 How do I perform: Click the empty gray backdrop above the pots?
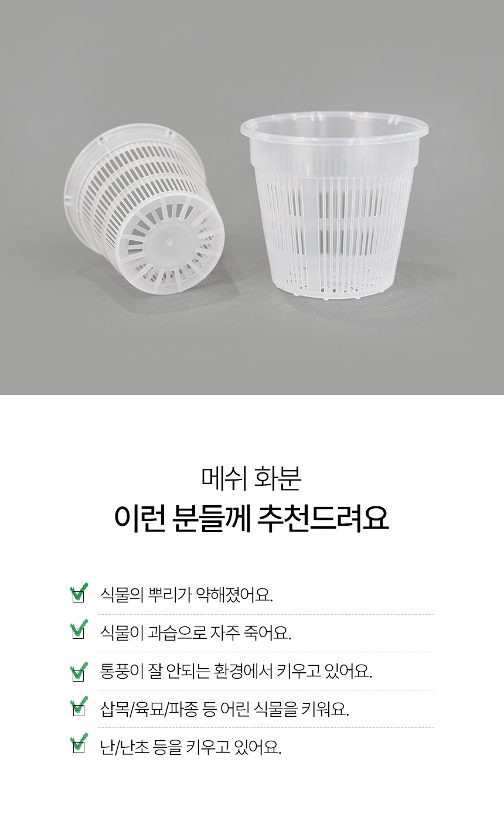[252, 53]
